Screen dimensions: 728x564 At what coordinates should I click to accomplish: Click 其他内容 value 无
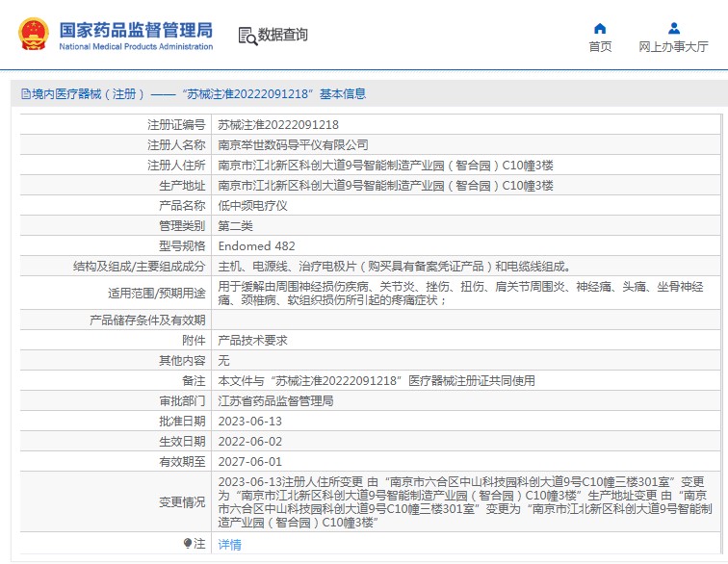tap(223, 361)
